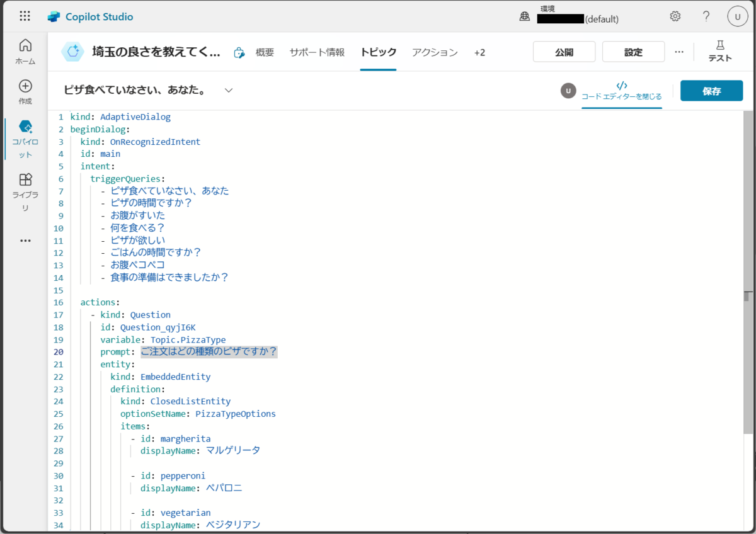The width and height of the screenshot is (756, 534).
Task: Click code line optionSetName: PizzaTypeOptions
Action: [198, 414]
